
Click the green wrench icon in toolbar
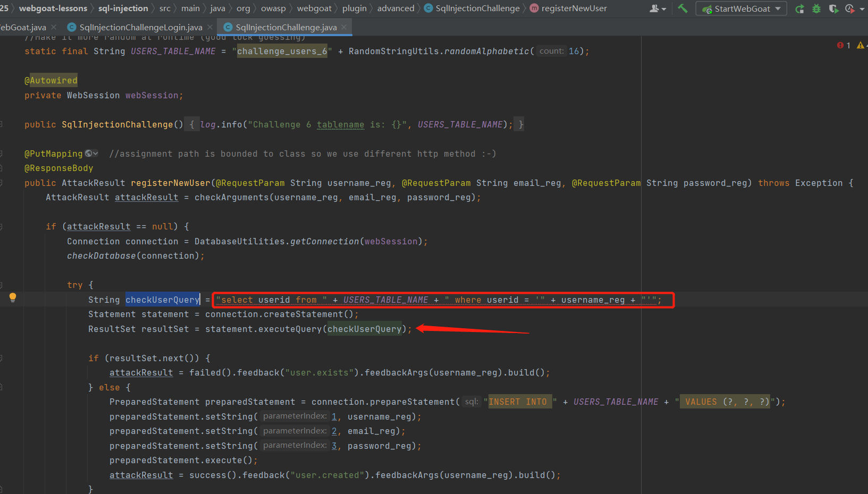point(683,8)
